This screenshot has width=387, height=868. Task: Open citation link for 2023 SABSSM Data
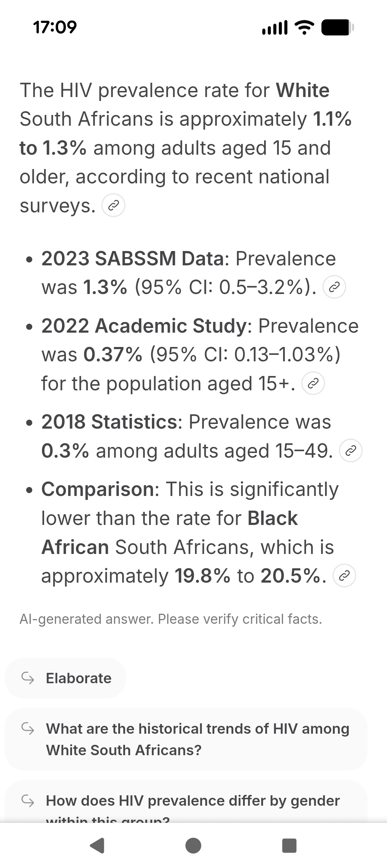click(334, 287)
